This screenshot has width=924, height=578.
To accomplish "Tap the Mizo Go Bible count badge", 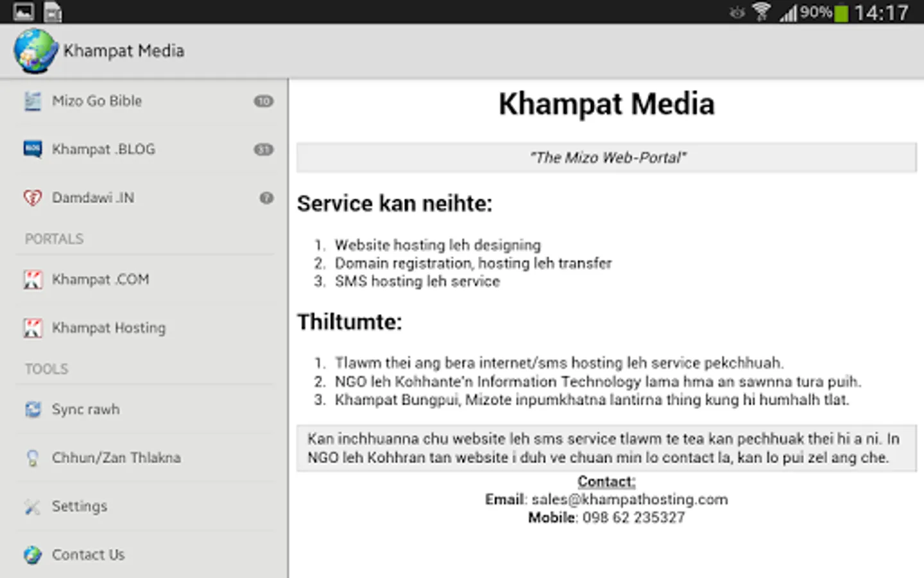I will click(x=264, y=101).
